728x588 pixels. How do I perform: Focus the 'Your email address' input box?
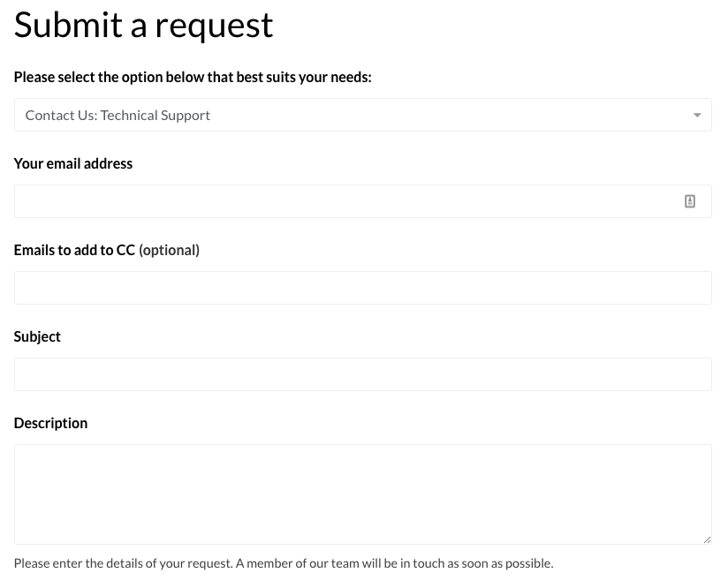click(362, 201)
